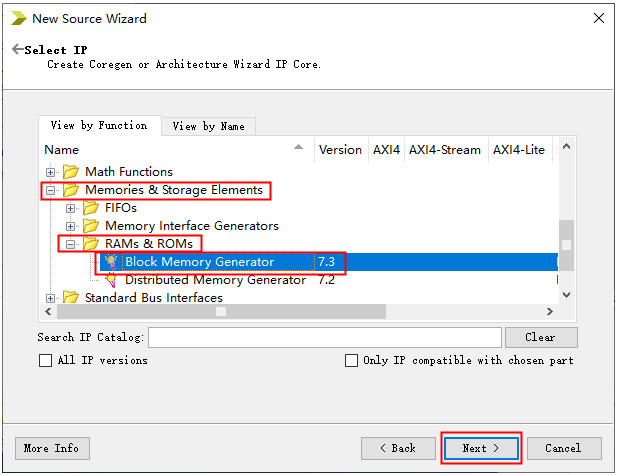Collapse the Memories & Storage Elements node

(x=51, y=190)
